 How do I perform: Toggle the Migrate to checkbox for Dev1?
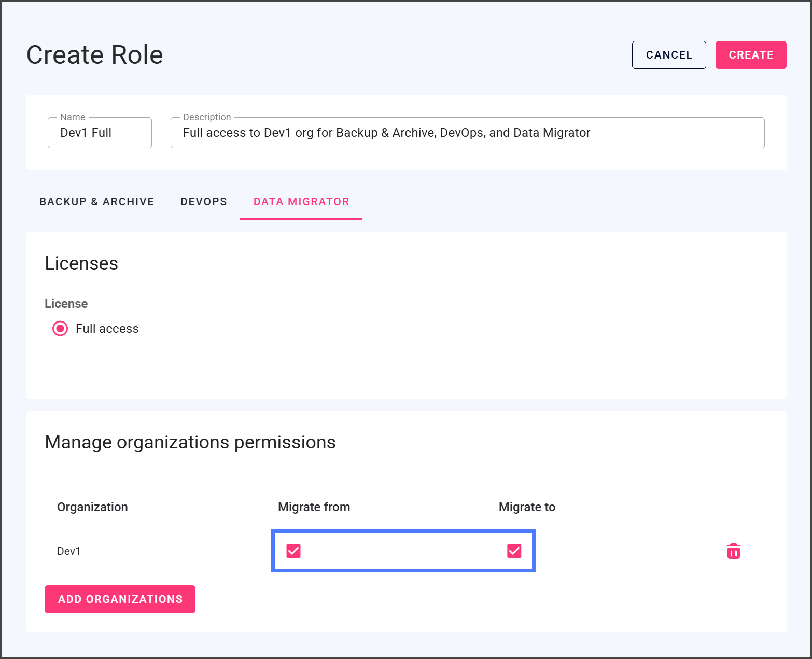tap(514, 551)
